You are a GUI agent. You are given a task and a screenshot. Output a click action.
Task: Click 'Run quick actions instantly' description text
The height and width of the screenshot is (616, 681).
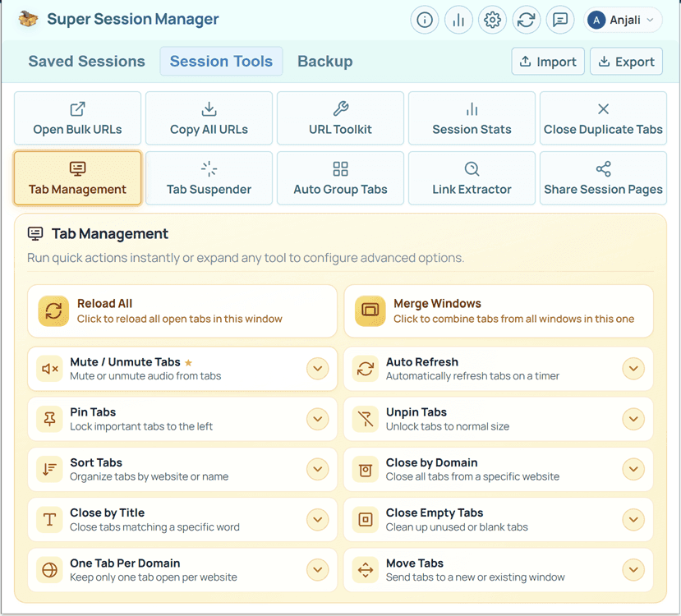pos(246,258)
